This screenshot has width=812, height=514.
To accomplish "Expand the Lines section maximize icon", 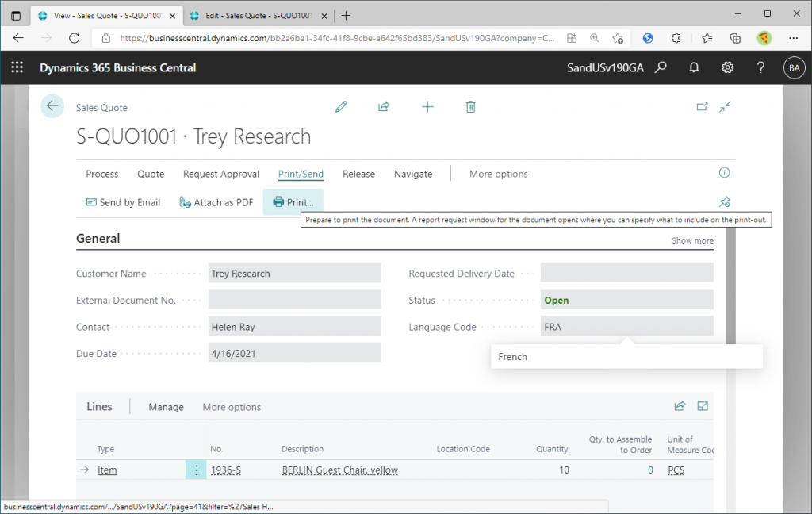I will (703, 406).
